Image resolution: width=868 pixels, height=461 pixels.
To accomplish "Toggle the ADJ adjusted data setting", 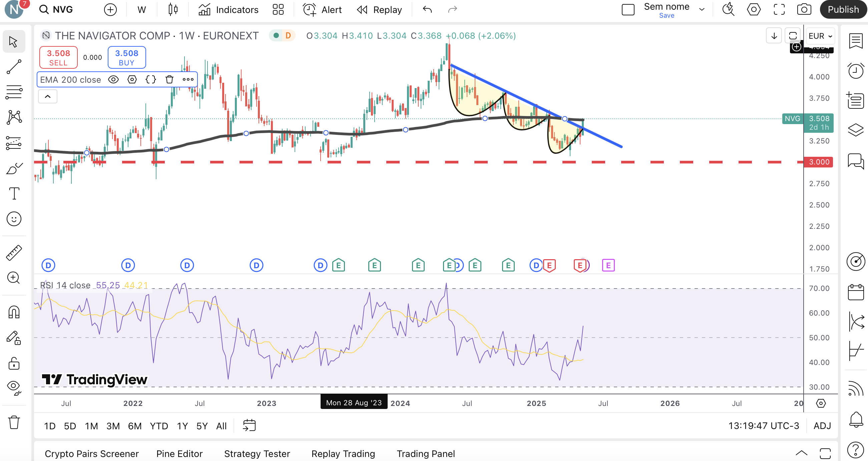I will 822,426.
